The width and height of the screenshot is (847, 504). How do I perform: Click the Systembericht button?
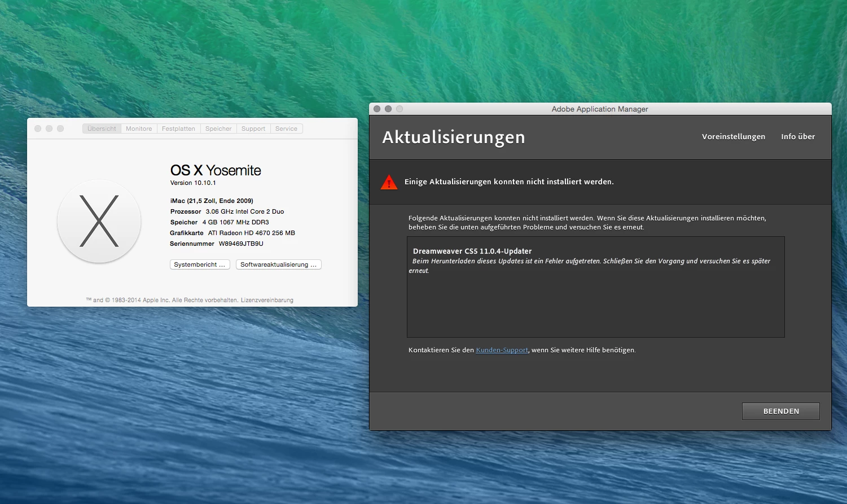pyautogui.click(x=200, y=264)
